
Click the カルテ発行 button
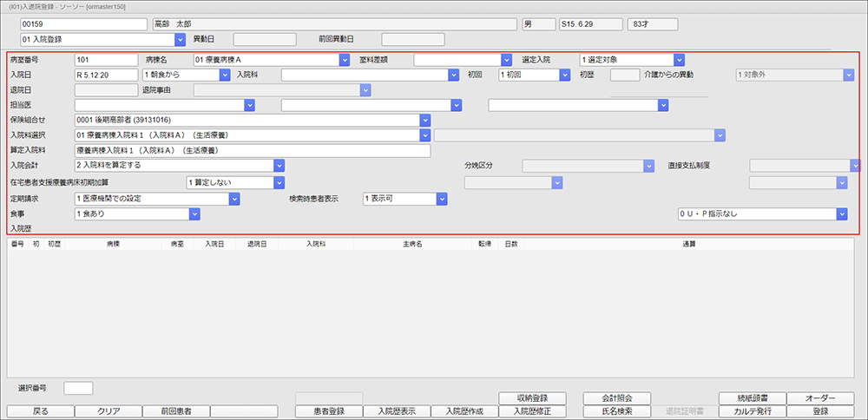click(752, 411)
